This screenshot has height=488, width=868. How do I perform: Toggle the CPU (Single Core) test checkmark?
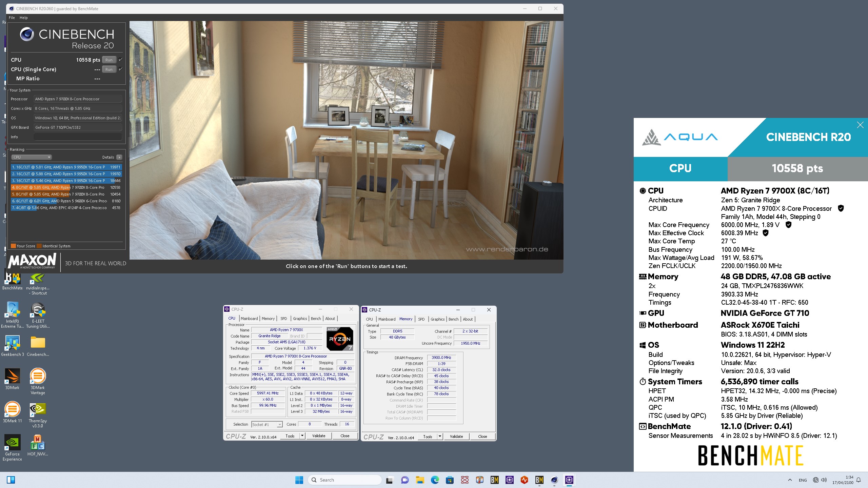pyautogui.click(x=120, y=69)
